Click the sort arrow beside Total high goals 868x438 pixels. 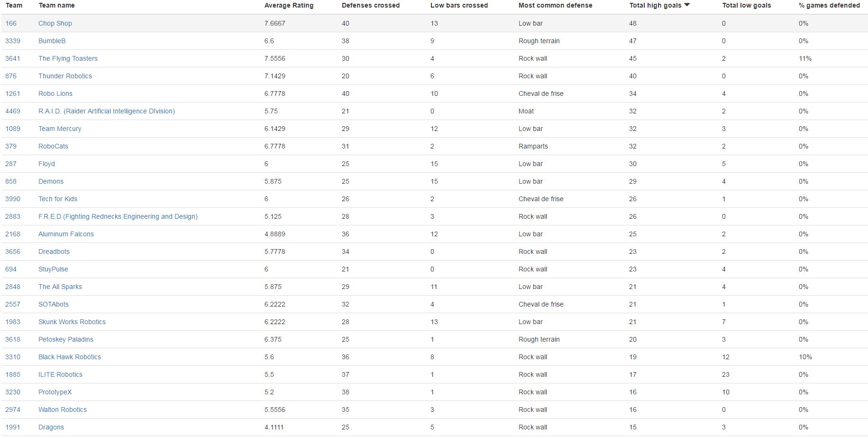click(x=687, y=5)
